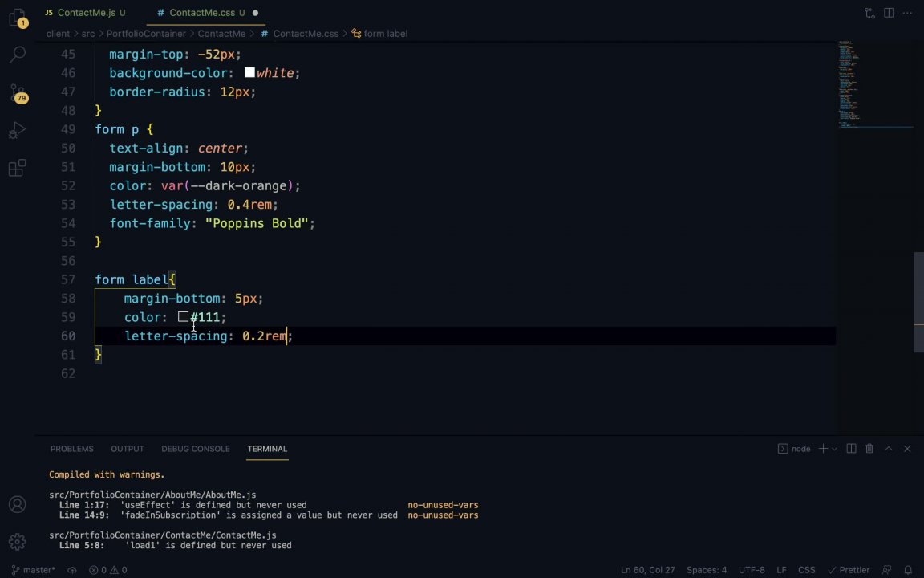Open the editor More Actions ellipsis menu

pos(908,13)
